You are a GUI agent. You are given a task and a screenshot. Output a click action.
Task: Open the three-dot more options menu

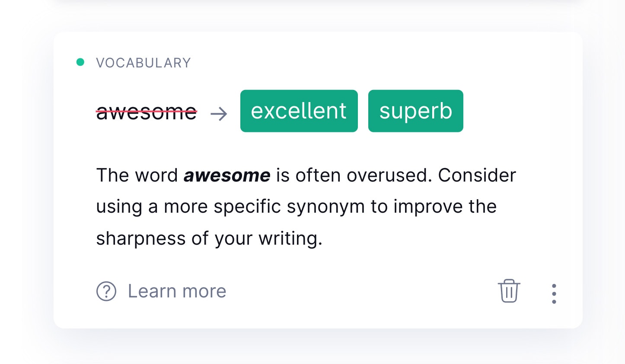(x=554, y=294)
